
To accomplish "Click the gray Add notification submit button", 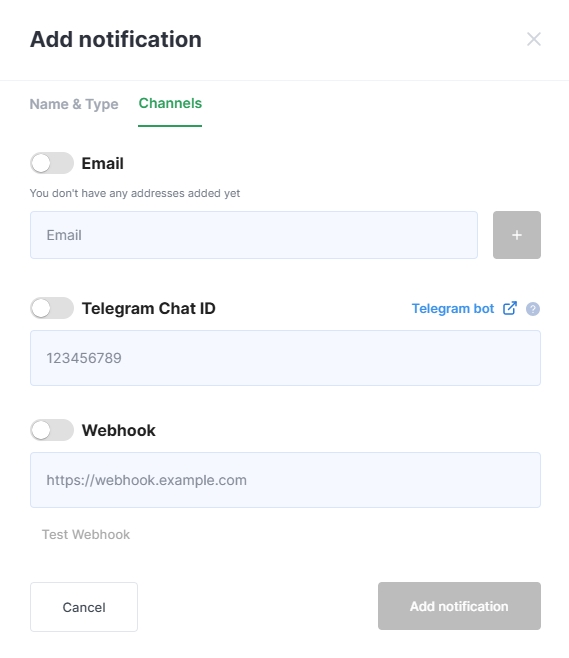I will coord(459,606).
